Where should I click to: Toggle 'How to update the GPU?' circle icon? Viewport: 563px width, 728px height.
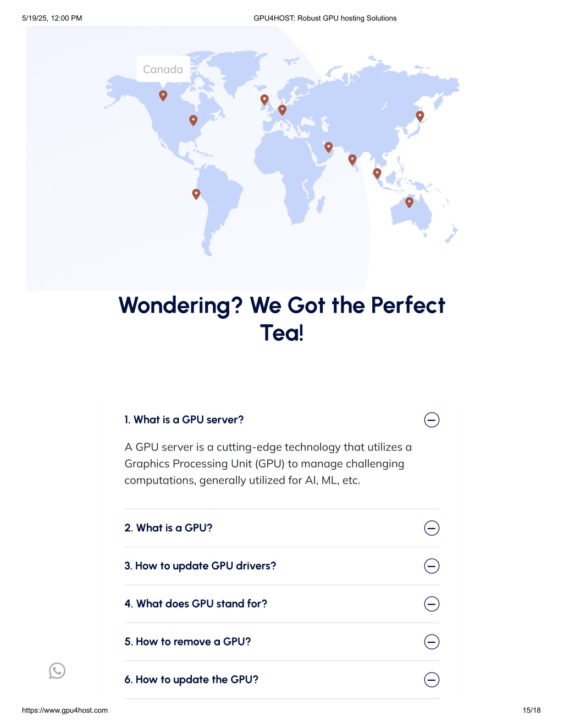point(432,680)
